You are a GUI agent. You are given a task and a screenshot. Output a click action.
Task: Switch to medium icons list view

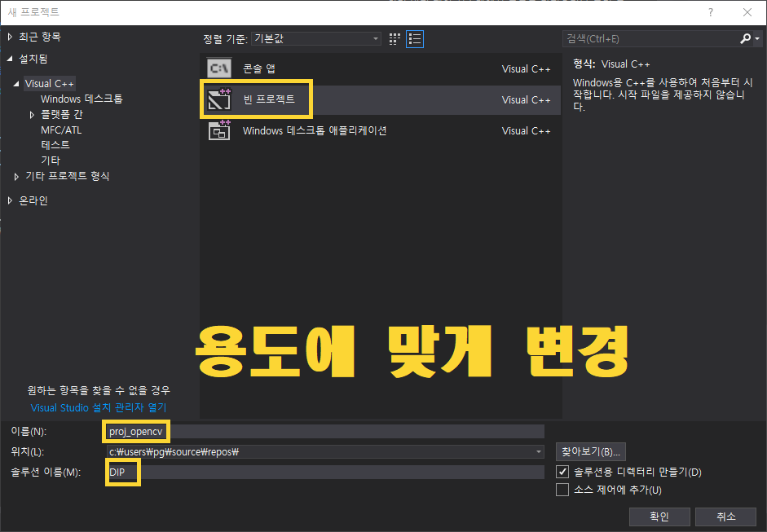(415, 39)
